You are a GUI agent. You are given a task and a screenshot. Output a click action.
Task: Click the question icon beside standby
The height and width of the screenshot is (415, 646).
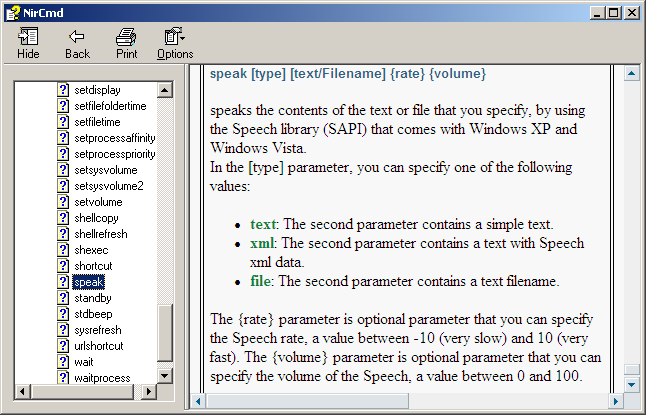pyautogui.click(x=64, y=298)
